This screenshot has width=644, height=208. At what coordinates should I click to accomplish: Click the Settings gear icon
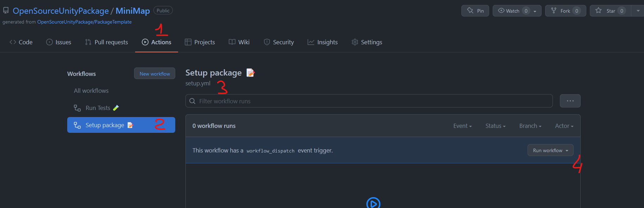(x=355, y=42)
